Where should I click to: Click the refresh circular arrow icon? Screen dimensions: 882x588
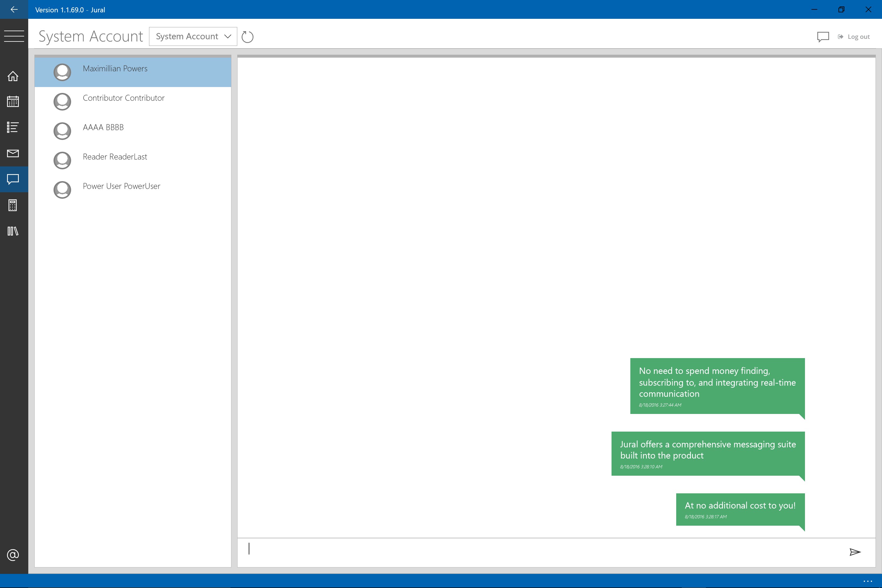[x=248, y=37]
